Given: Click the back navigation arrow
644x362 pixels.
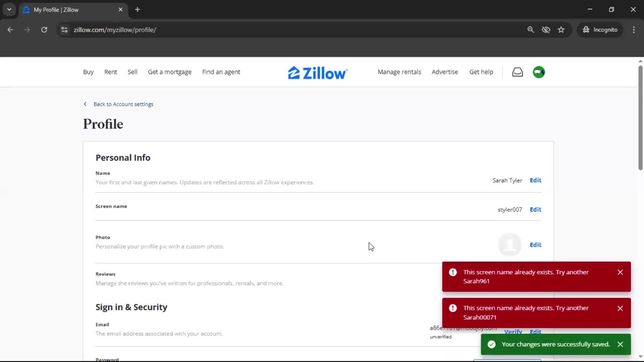Looking at the screenshot, I should (10, 29).
